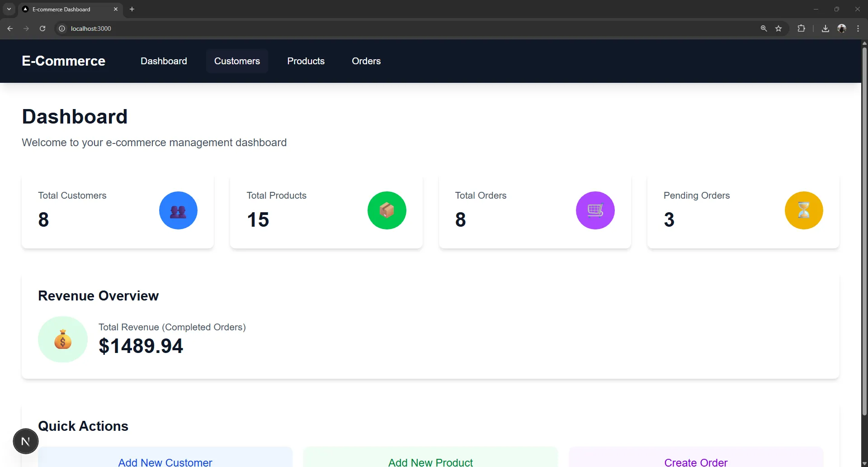Click the Add New Customer quick action
The width and height of the screenshot is (868, 467).
(165, 461)
